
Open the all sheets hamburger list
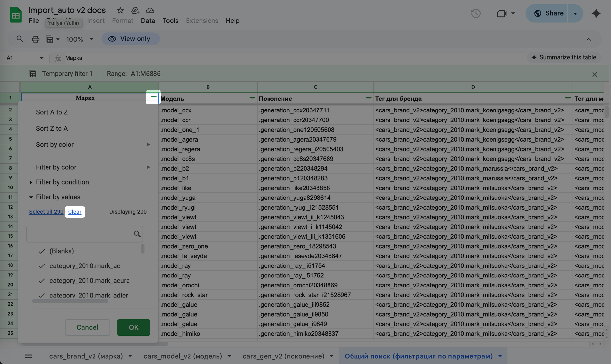[28, 356]
